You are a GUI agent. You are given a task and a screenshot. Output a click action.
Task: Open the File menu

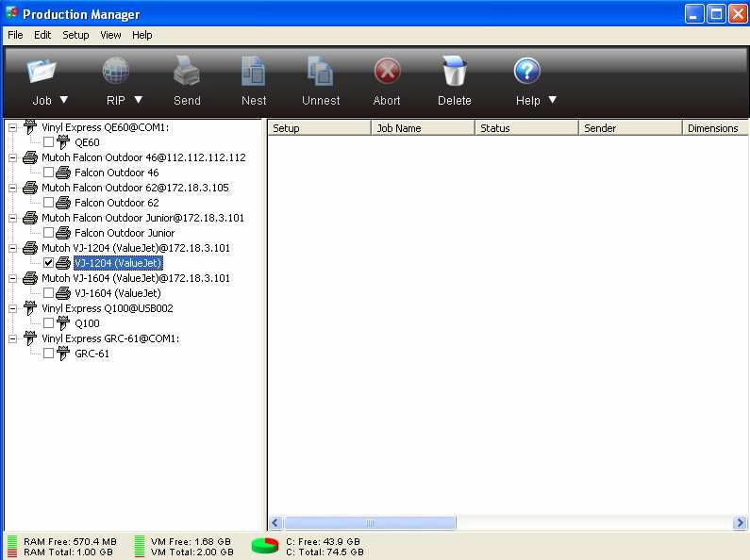[x=15, y=35]
